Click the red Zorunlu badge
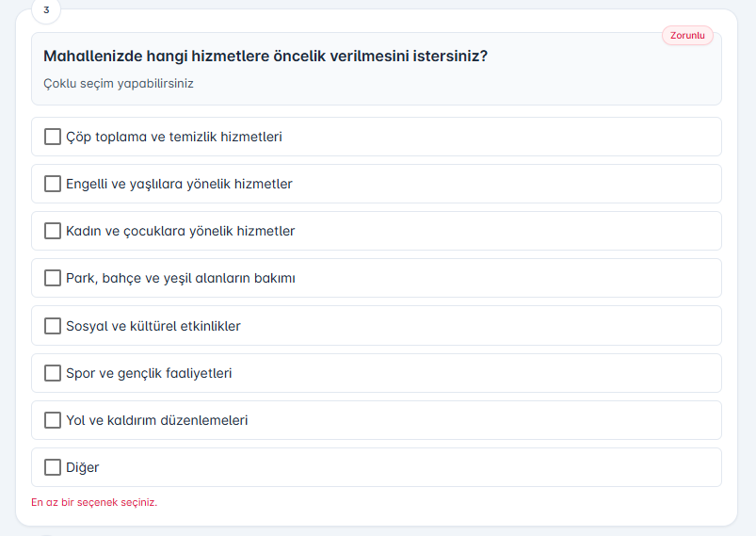 [687, 36]
